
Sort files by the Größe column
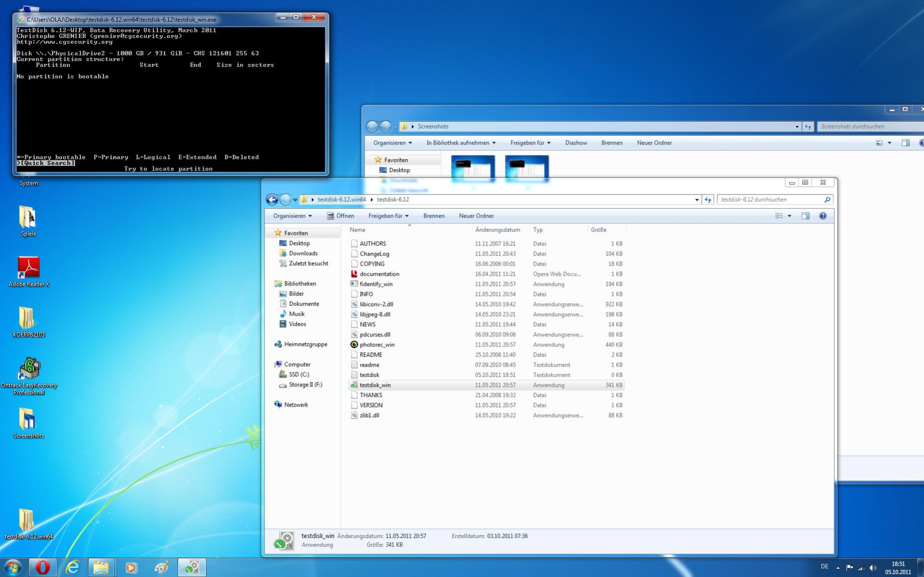click(607, 230)
